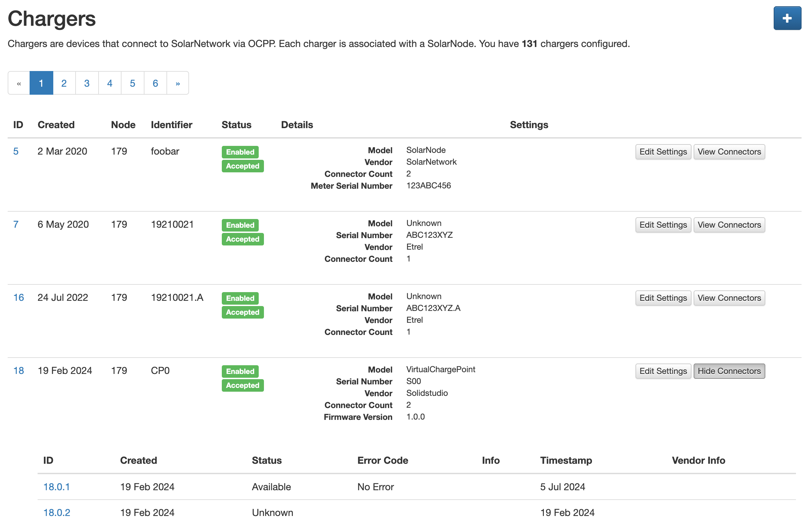Go to previous page with « arrow
Image resolution: width=812 pixels, height=532 pixels.
point(19,83)
